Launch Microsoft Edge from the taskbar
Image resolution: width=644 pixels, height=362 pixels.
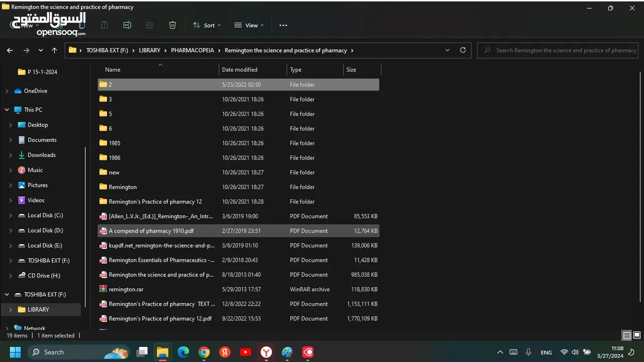183,352
